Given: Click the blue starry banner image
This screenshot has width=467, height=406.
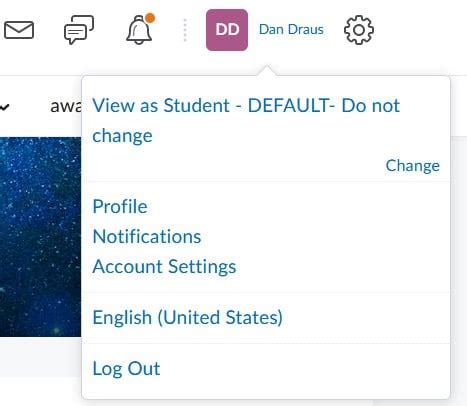Looking at the screenshot, I should (40, 237).
